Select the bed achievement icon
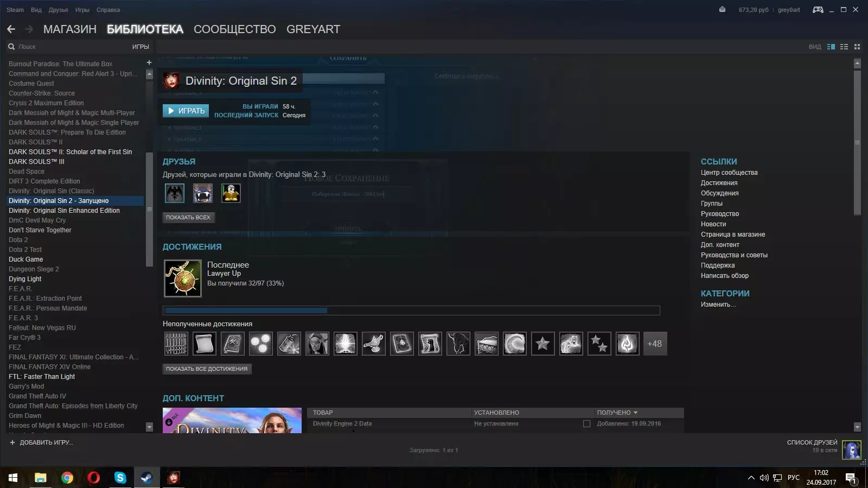Image resolution: width=868 pixels, height=488 pixels. [487, 344]
